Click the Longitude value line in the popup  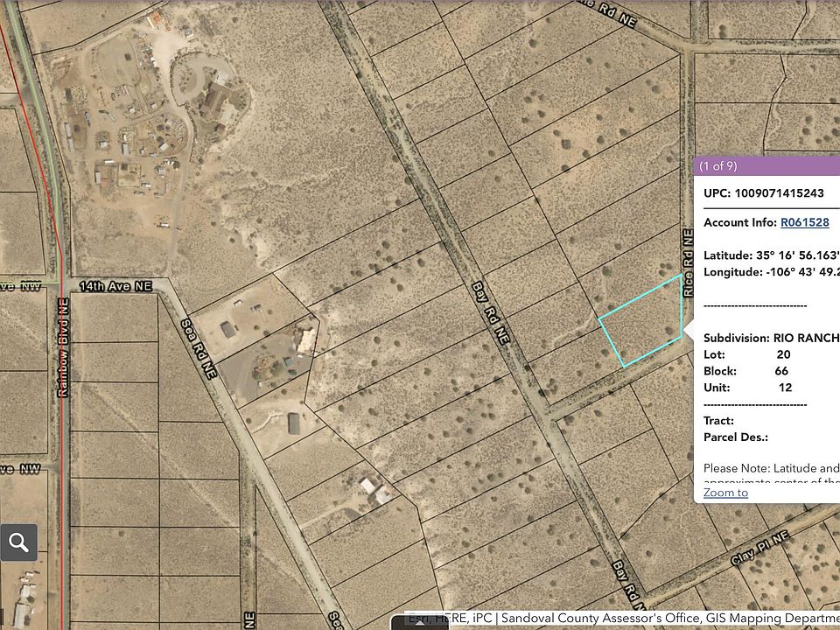(772, 272)
